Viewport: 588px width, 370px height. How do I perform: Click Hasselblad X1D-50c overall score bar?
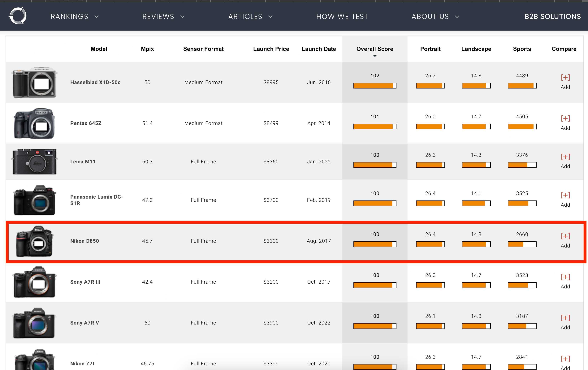click(375, 86)
